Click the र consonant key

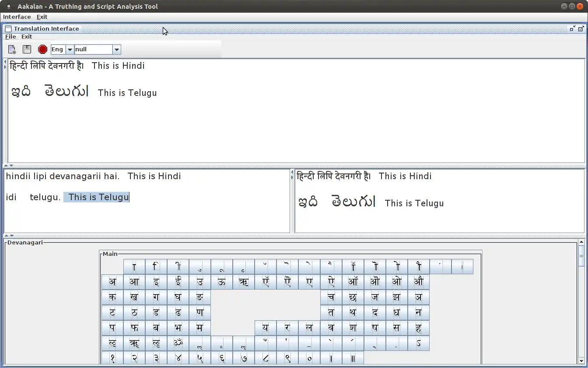287,328
